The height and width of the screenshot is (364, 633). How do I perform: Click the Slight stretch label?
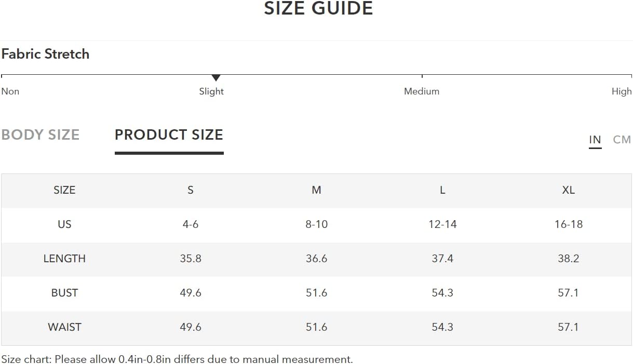tap(211, 91)
